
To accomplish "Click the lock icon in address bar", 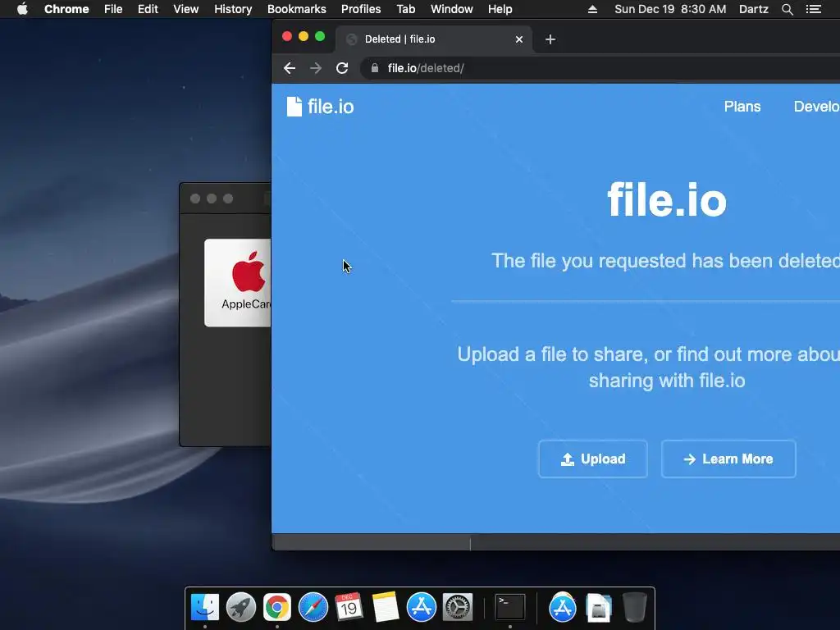I will click(x=375, y=68).
